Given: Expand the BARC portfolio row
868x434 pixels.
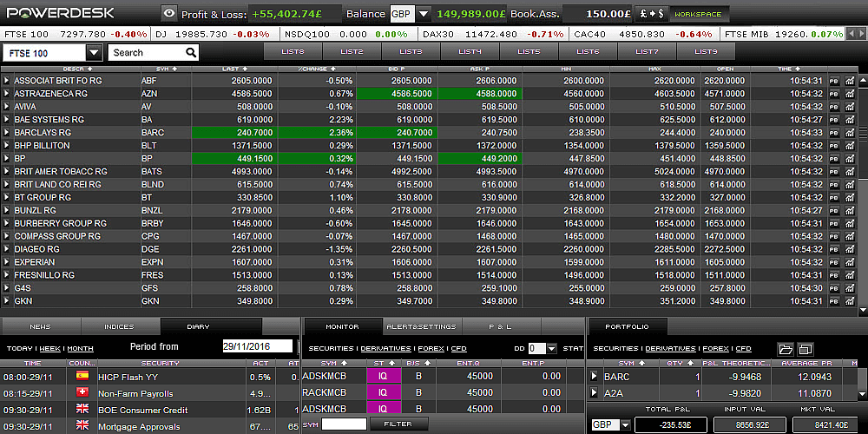Looking at the screenshot, I should pyautogui.click(x=595, y=377).
